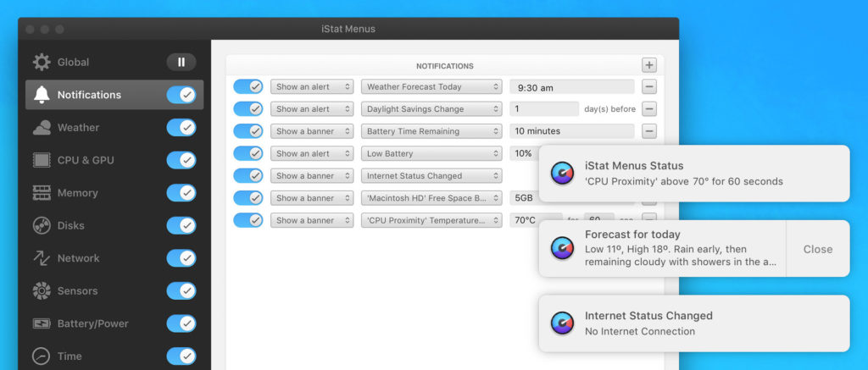The width and height of the screenshot is (868, 370).
Task: Open alert type dropdown for Low Battery row
Action: pos(312,153)
